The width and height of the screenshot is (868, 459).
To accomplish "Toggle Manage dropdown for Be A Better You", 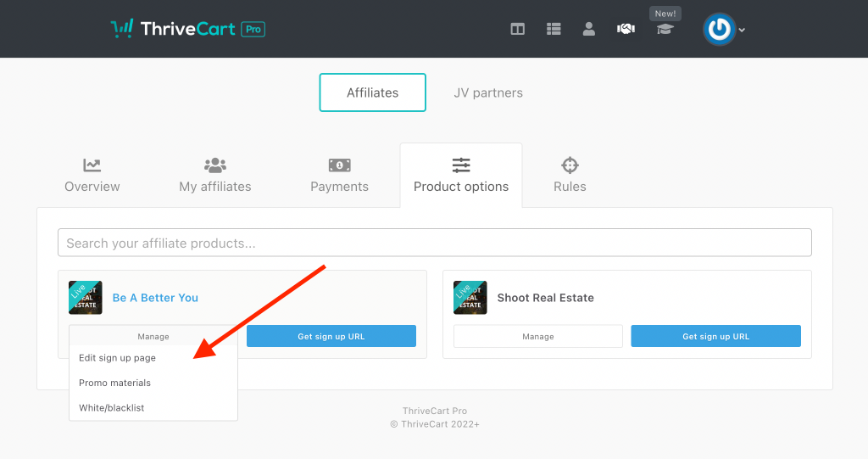I will [x=153, y=337].
